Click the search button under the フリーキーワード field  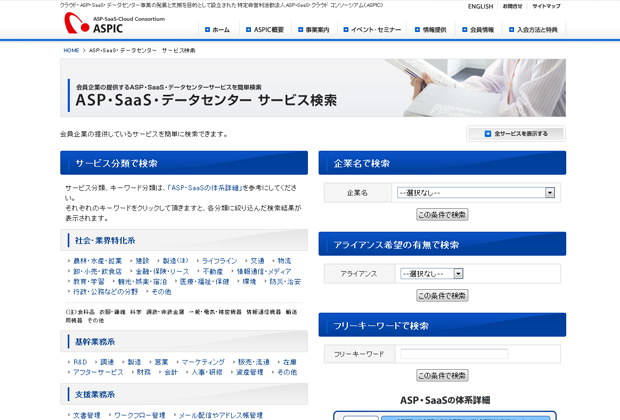coord(442,375)
